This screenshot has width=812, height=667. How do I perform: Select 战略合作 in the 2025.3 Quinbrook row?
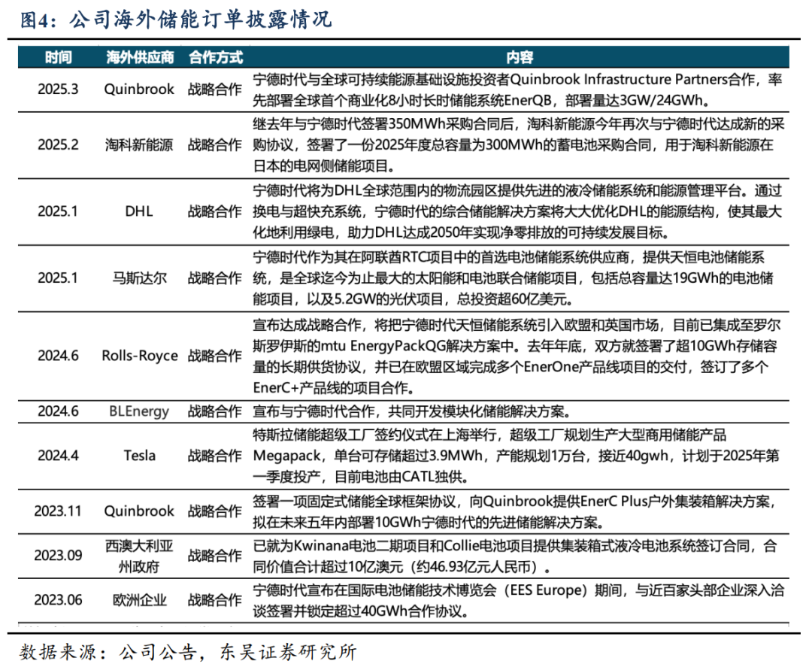point(215,89)
